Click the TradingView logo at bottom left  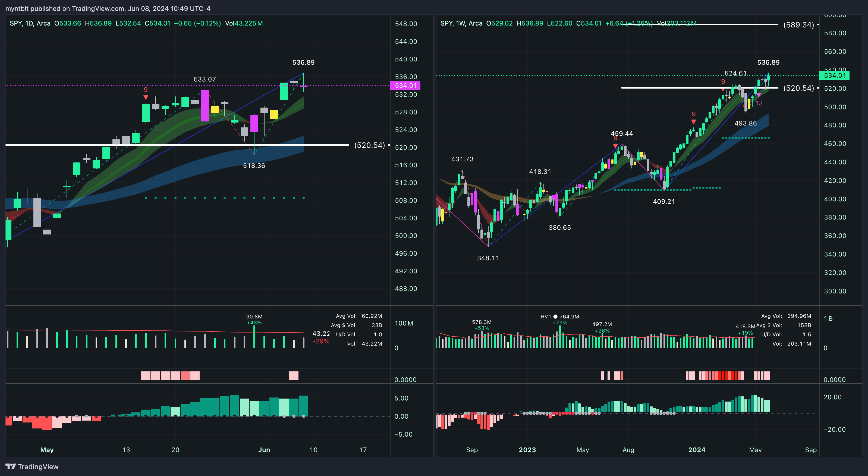(x=32, y=466)
